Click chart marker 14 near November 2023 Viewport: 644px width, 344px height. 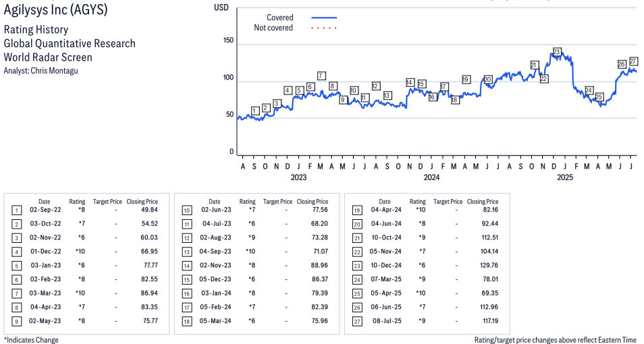click(410, 82)
